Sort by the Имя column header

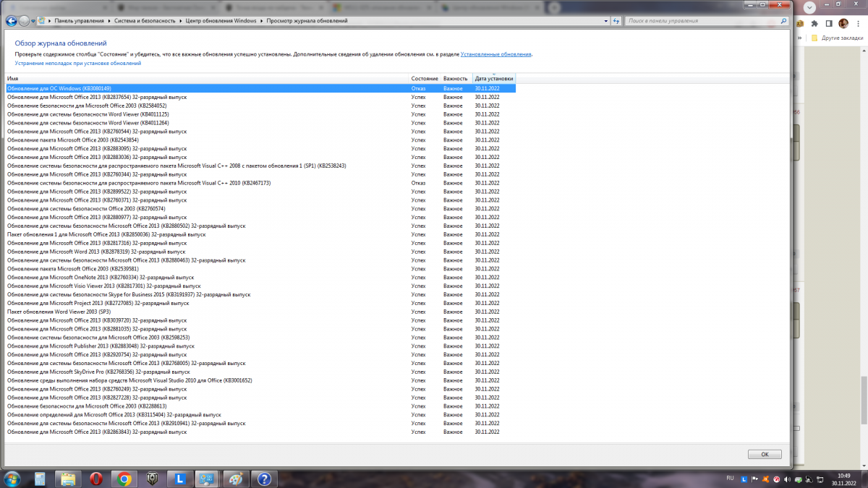(207, 78)
